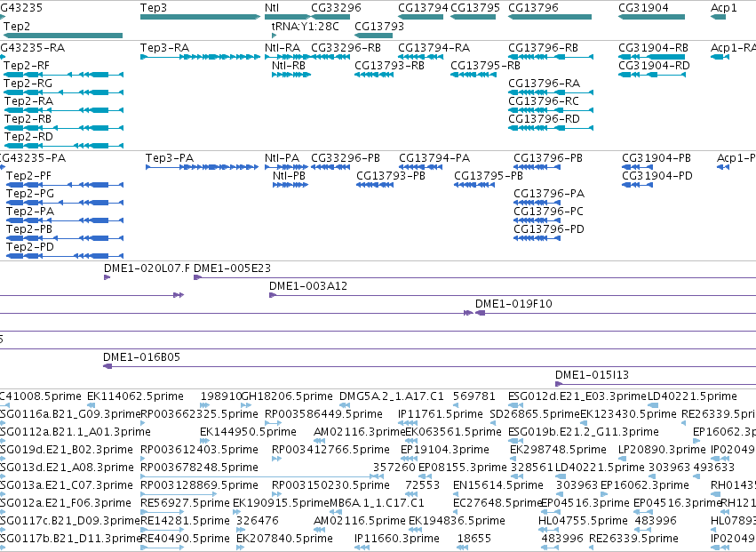Click EST label EK207840.5prime

click(285, 538)
